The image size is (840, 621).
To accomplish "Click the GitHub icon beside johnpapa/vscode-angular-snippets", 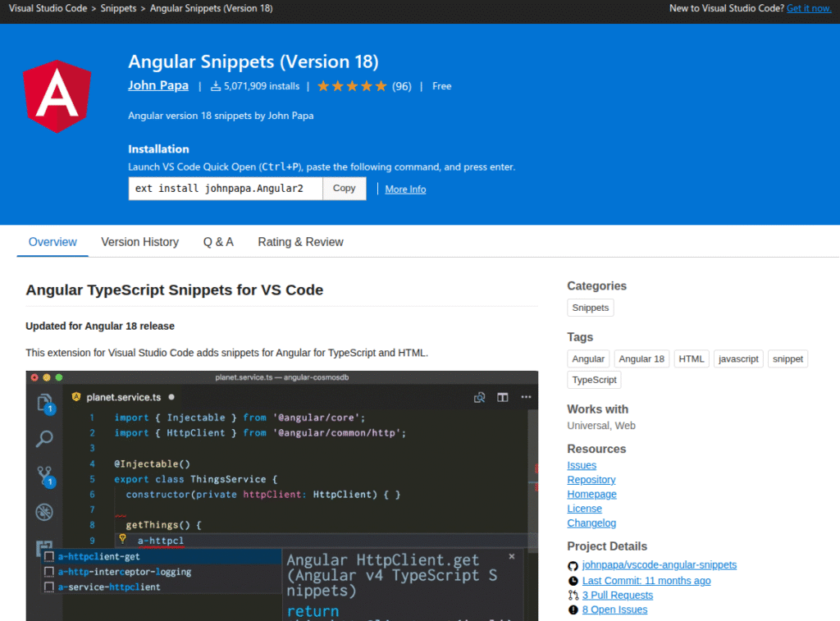I will (573, 566).
